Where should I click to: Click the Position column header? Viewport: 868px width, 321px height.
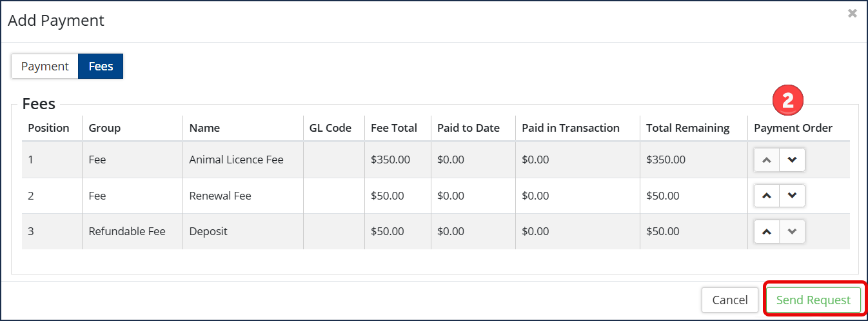[48, 128]
